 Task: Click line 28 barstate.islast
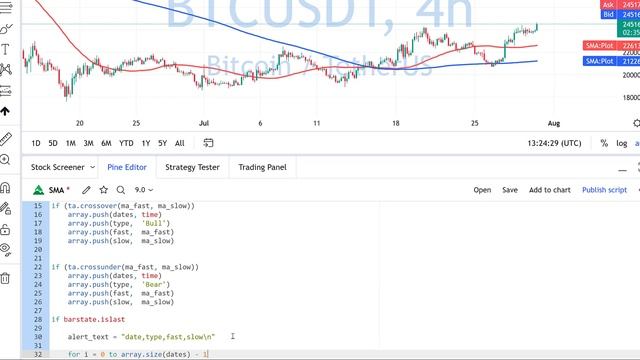tap(94, 319)
